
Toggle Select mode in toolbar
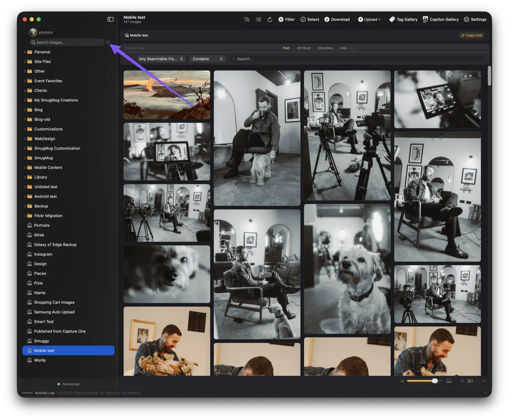[x=310, y=19]
